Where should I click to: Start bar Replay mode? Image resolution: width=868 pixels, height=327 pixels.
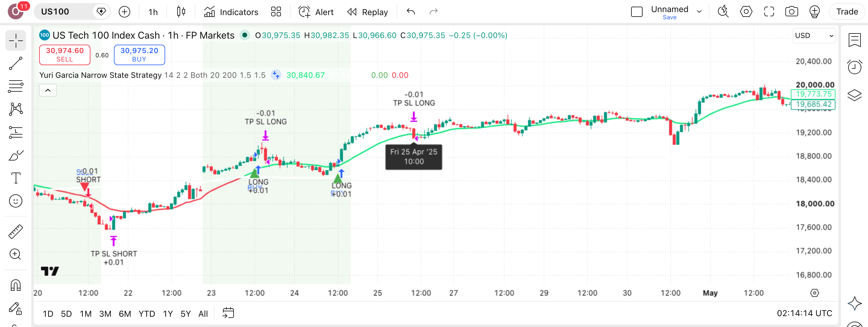click(367, 12)
